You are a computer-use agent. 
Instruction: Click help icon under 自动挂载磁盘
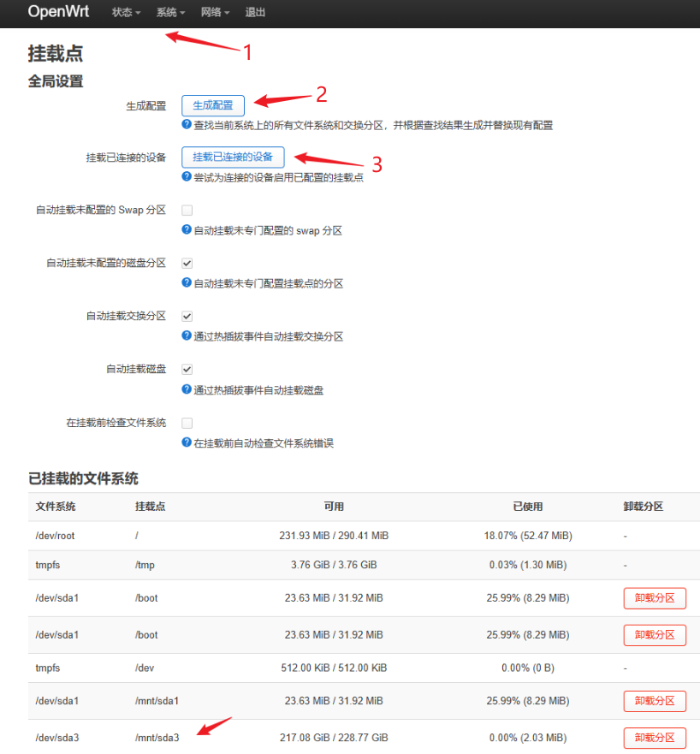tap(186, 389)
